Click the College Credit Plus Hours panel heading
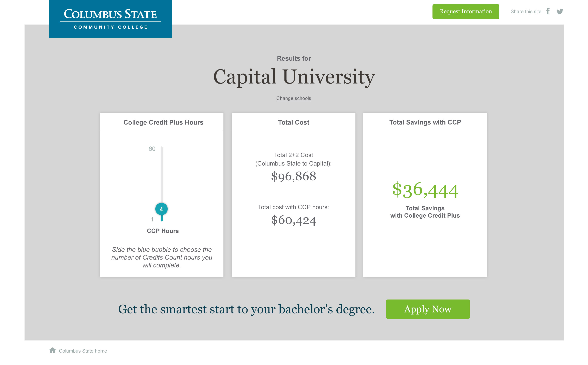Viewport: 588px width, 365px height. click(x=163, y=122)
